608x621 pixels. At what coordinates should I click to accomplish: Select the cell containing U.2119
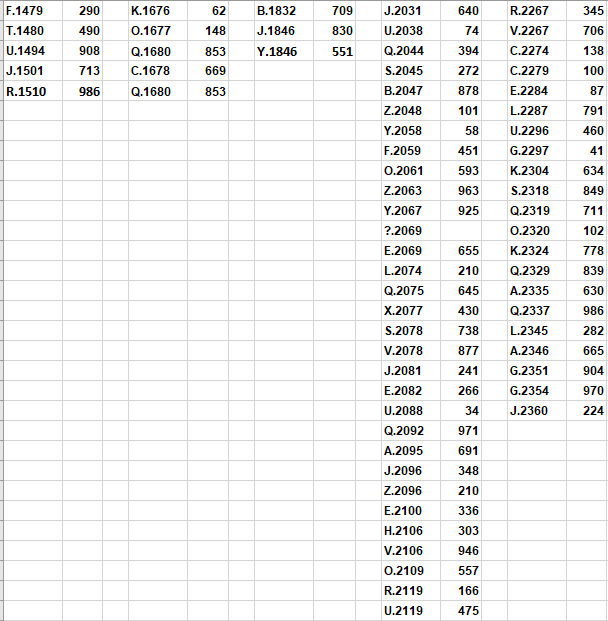[410, 611]
